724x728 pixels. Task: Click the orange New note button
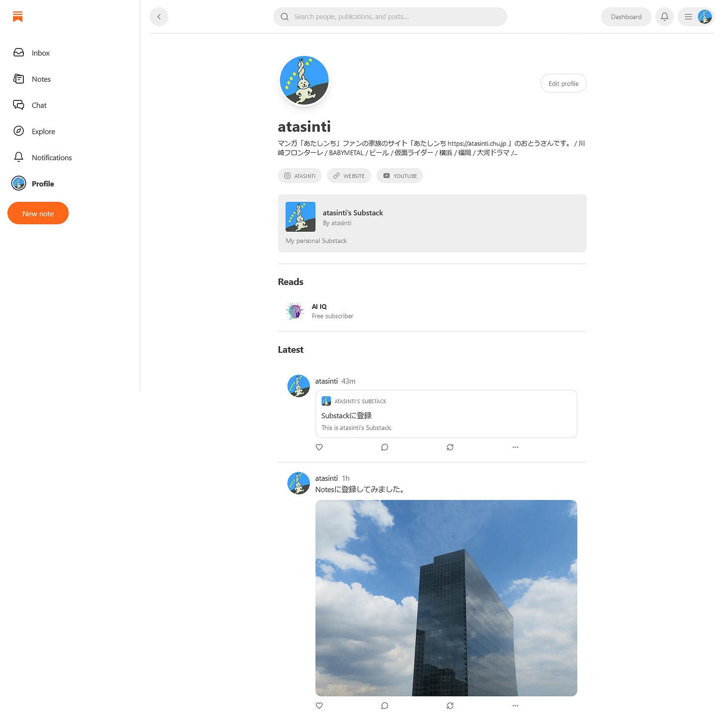(38, 213)
